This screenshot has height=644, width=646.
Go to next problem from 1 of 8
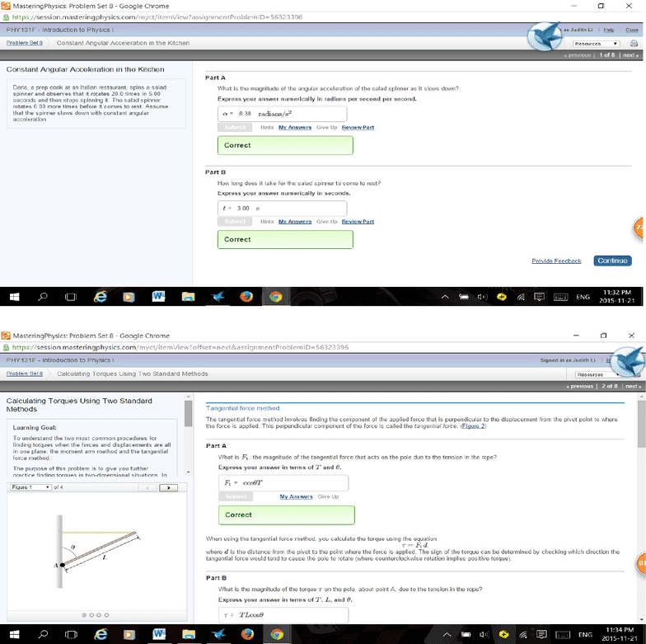click(631, 54)
